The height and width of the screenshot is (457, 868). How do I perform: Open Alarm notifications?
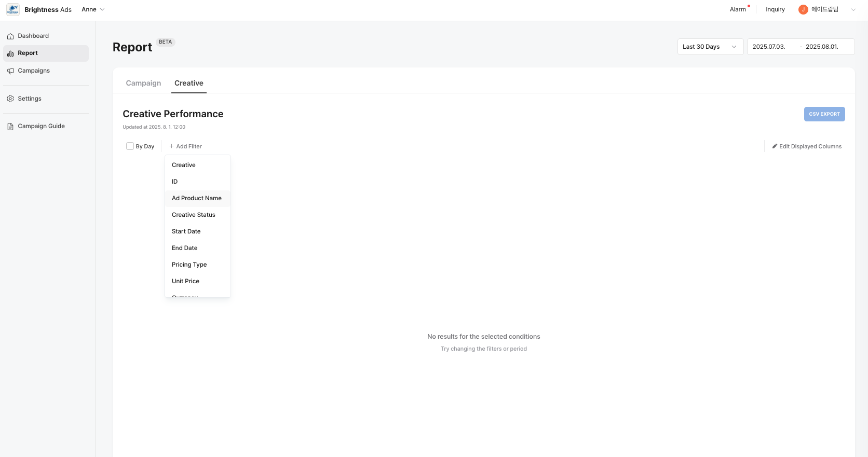738,10
